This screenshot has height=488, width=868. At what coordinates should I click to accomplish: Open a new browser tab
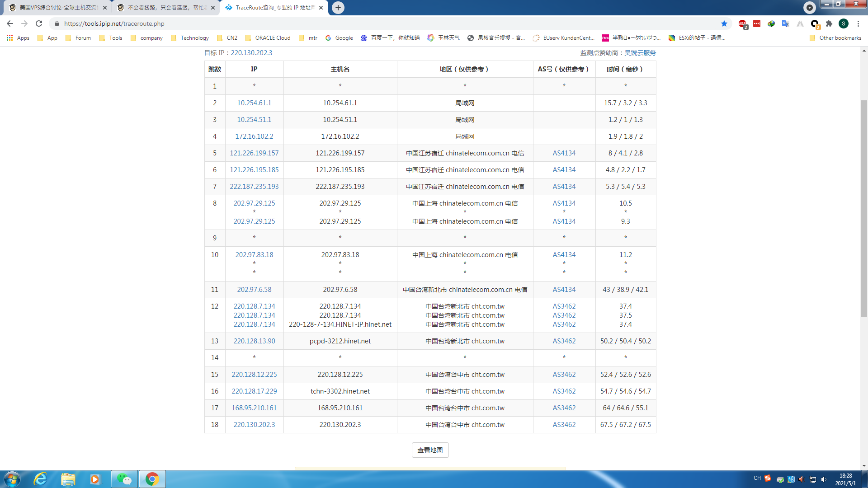(338, 8)
